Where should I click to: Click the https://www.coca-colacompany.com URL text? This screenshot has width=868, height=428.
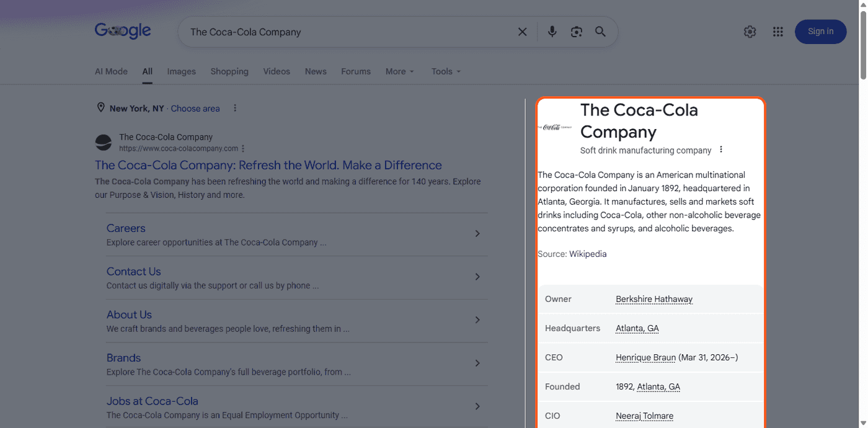coord(179,148)
